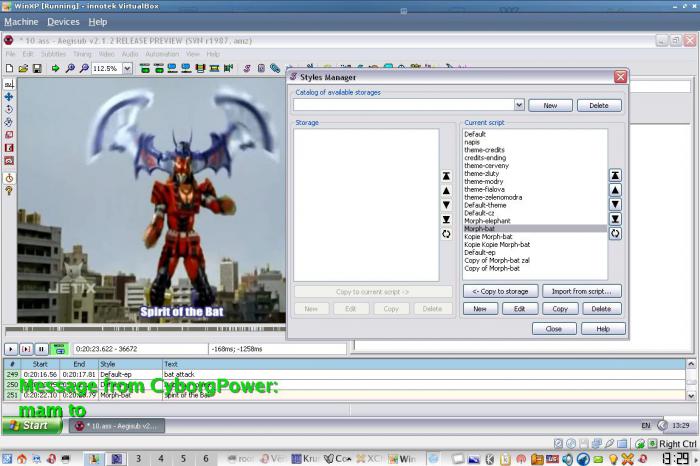Save subtitles using the floppy disk icon
Viewport: 700px width, 466px height.
pos(37,68)
